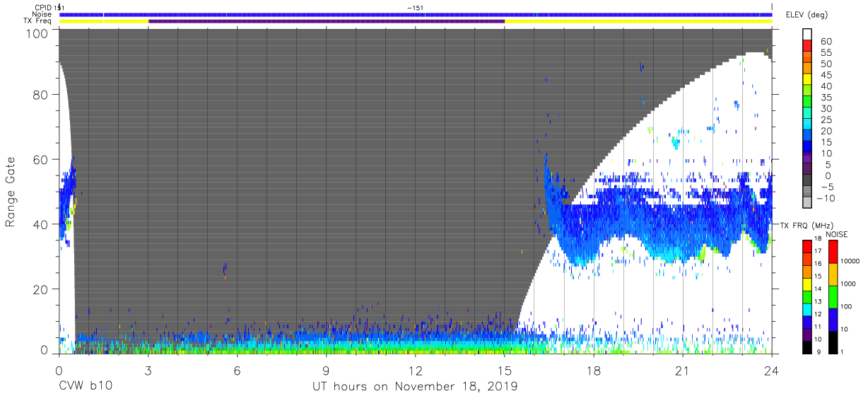Image resolution: width=868 pixels, height=401 pixels.
Task: Click the 21 hour tick label on the UT axis
Action: point(683,371)
